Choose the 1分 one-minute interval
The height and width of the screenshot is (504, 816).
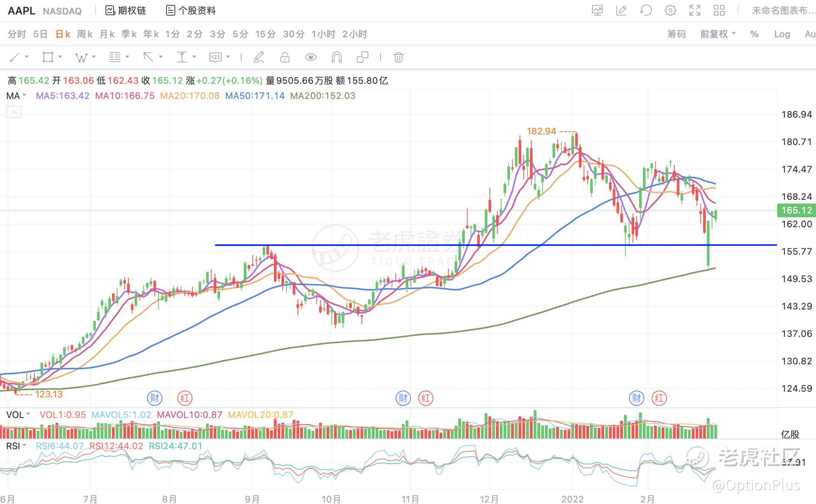(x=173, y=34)
